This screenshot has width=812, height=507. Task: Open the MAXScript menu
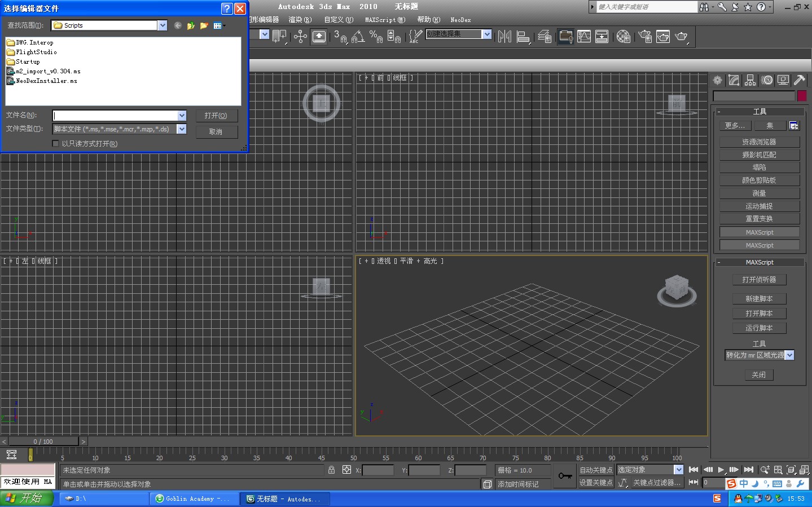(x=385, y=20)
